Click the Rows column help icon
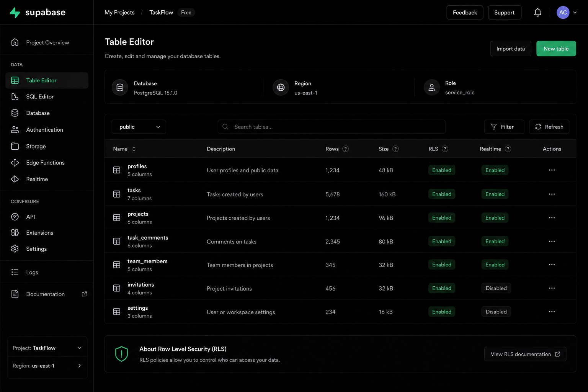 (x=345, y=149)
